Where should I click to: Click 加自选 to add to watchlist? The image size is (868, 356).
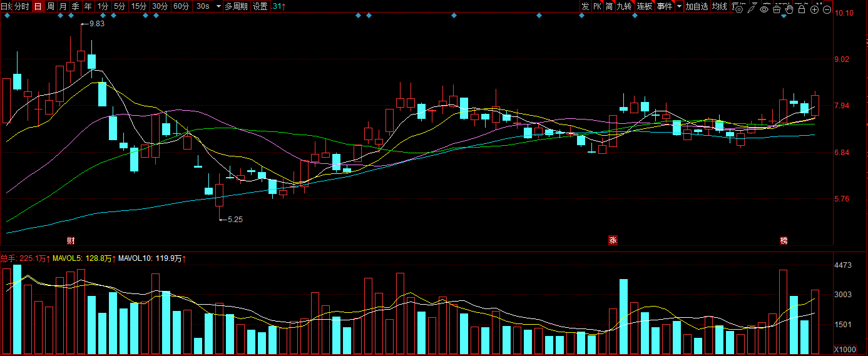point(697,6)
